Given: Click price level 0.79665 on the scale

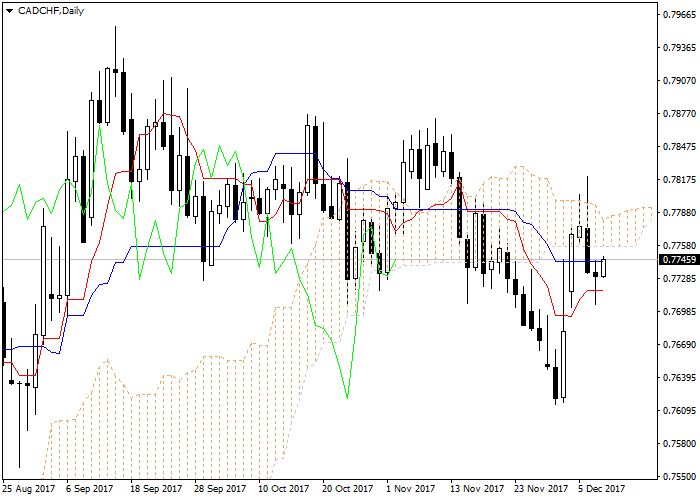Looking at the screenshot, I should click(679, 15).
